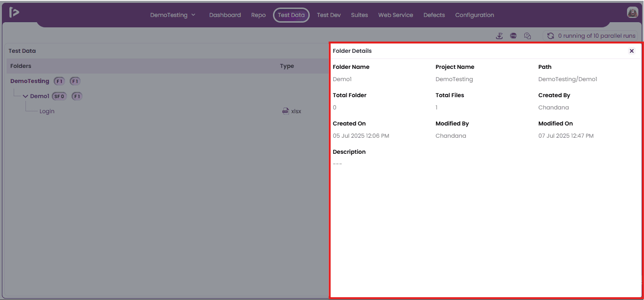Screen dimensions: 644x300
Task: Open the user avatar profile menu
Action: [x=633, y=13]
